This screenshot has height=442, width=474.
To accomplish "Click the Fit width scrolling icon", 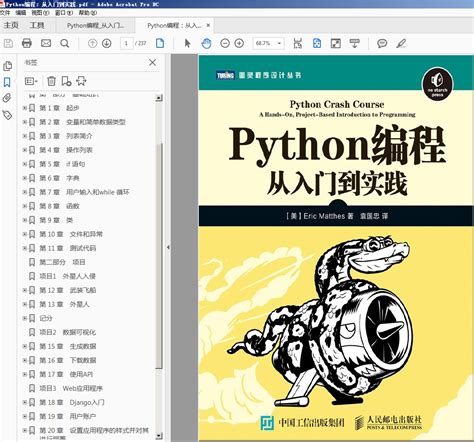I will (x=298, y=43).
